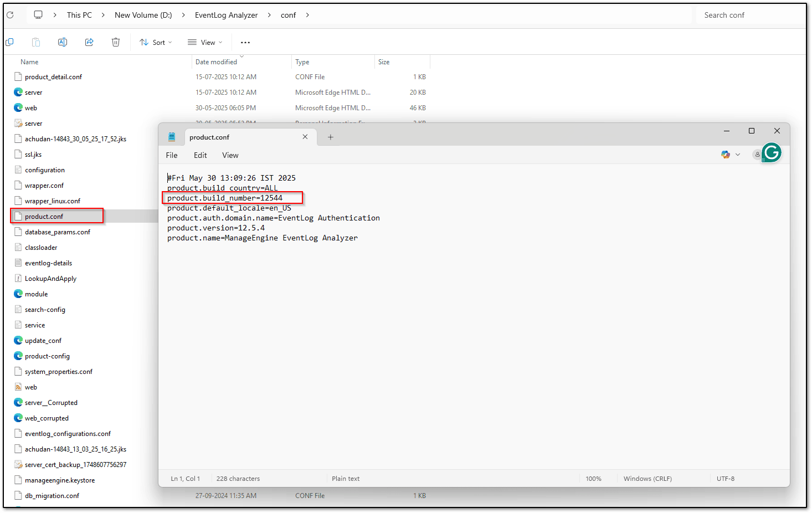Click the Rename icon in Explorer toolbar
The width and height of the screenshot is (812, 513).
tap(63, 42)
